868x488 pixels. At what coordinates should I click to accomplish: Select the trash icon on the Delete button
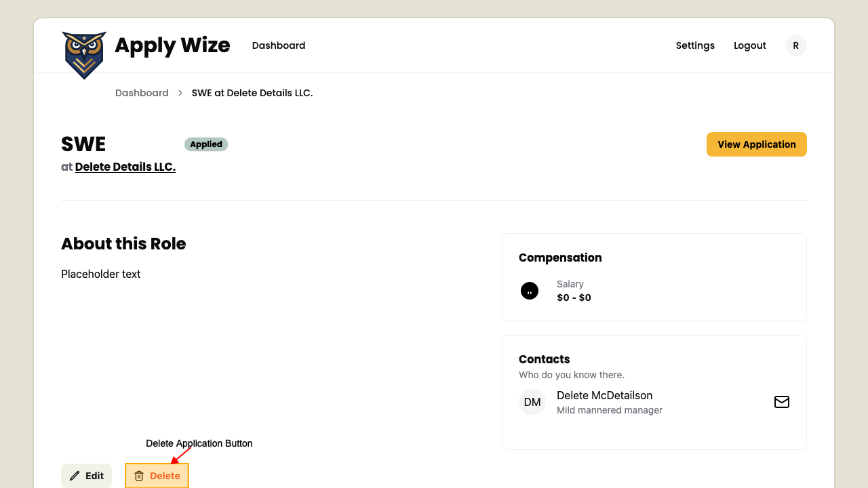[140, 476]
